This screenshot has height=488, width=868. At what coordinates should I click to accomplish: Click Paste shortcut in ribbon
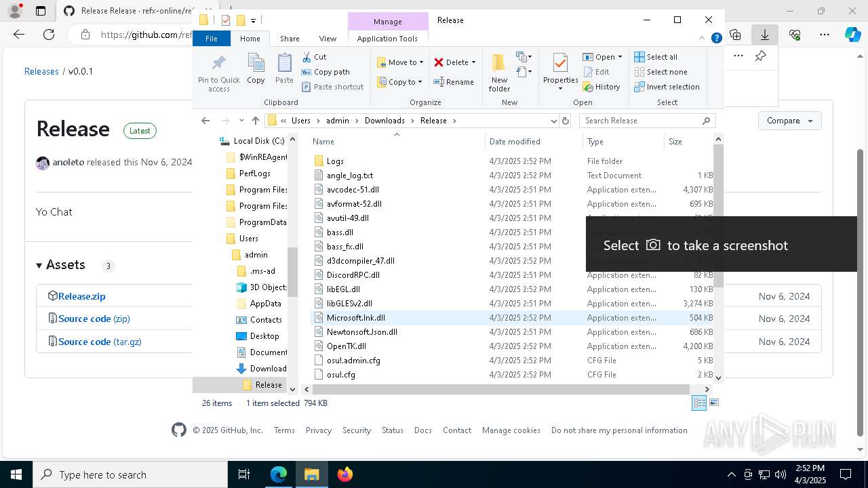pyautogui.click(x=332, y=87)
